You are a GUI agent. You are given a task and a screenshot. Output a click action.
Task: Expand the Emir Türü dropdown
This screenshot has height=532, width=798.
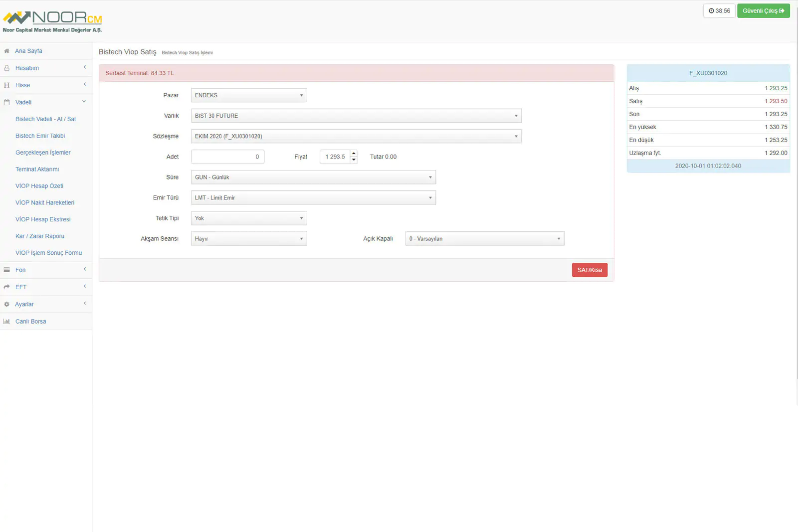point(313,198)
